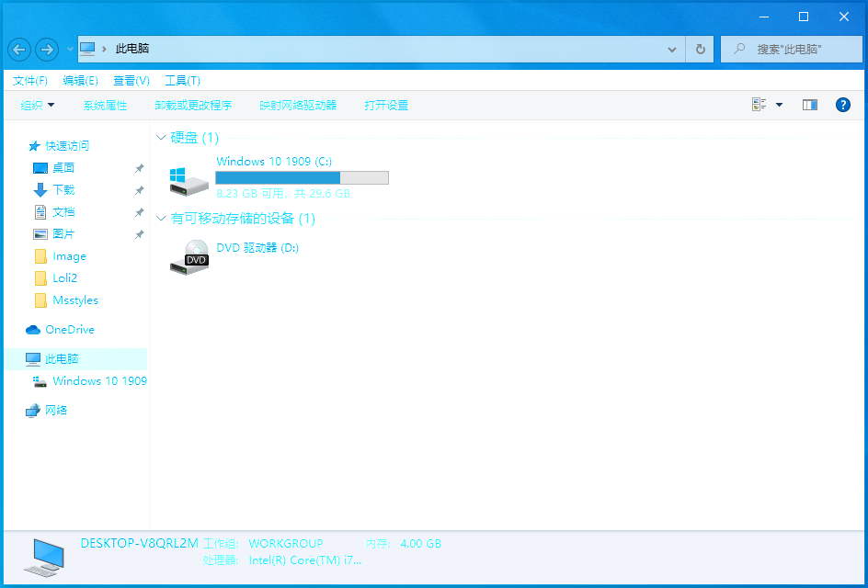The height and width of the screenshot is (588, 868).
Task: Open the 文件(F) menu
Action: pos(30,81)
